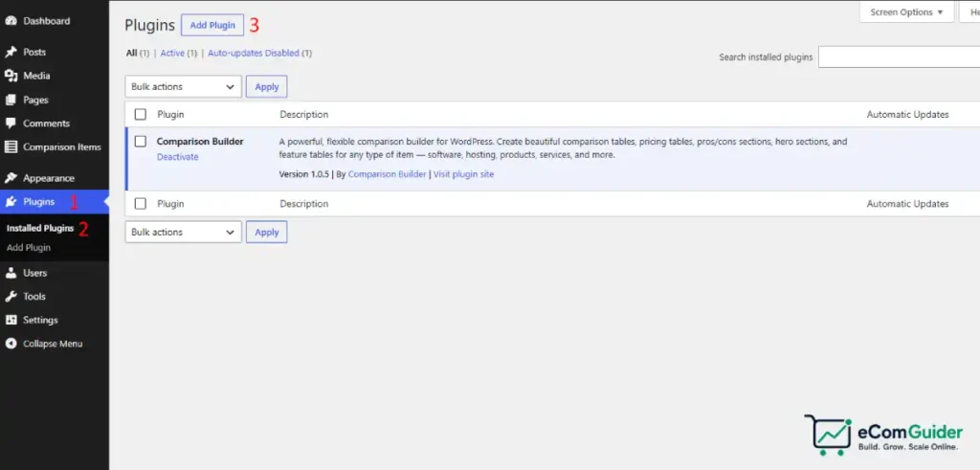
Task: Open the Pages menu label
Action: [x=35, y=100]
